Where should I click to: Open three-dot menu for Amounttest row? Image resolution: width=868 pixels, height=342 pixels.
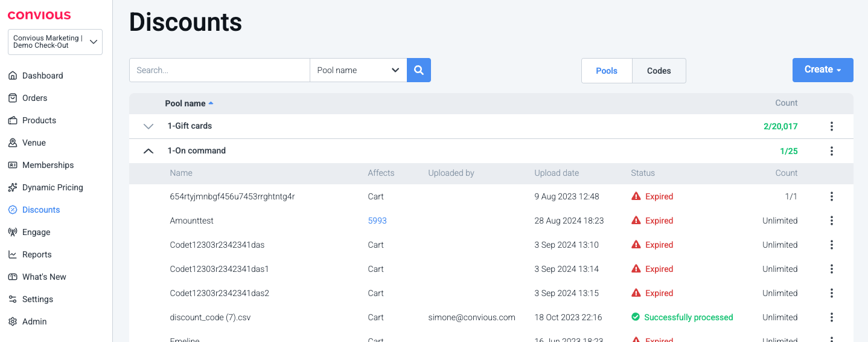(x=831, y=221)
